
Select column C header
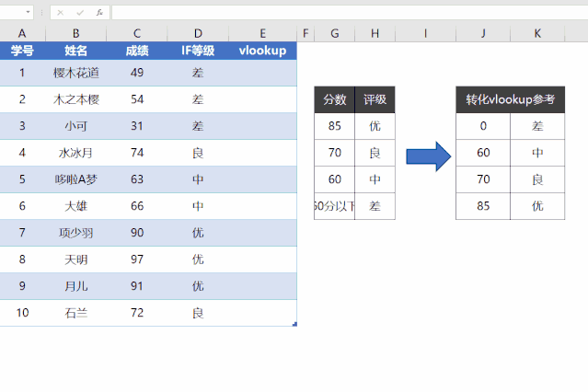137,34
